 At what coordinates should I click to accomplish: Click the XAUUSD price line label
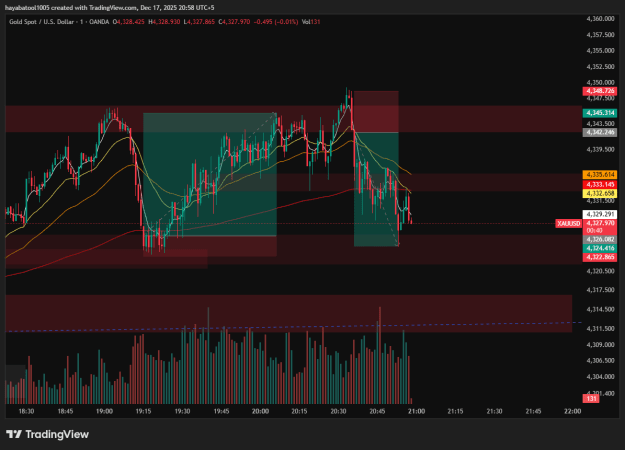tap(568, 224)
